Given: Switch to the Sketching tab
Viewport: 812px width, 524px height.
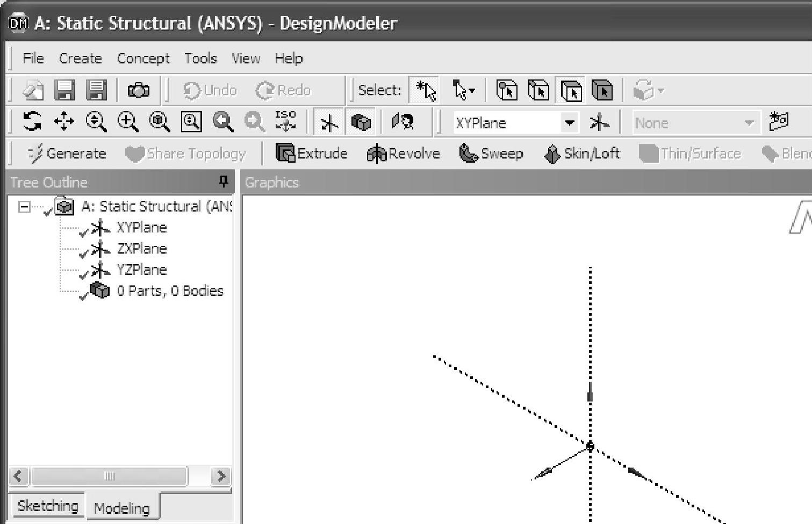Looking at the screenshot, I should (48, 506).
